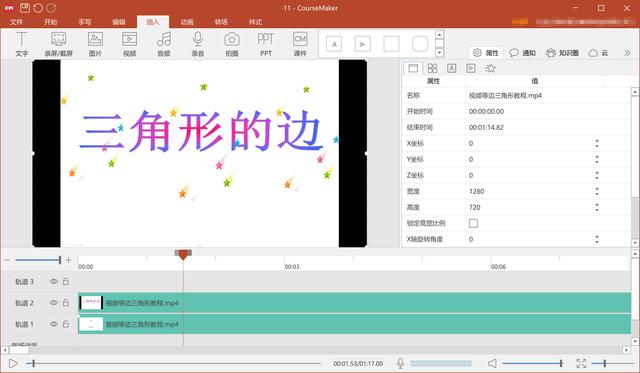
Task: Adjust the X坐标 value stepper
Action: [597, 143]
